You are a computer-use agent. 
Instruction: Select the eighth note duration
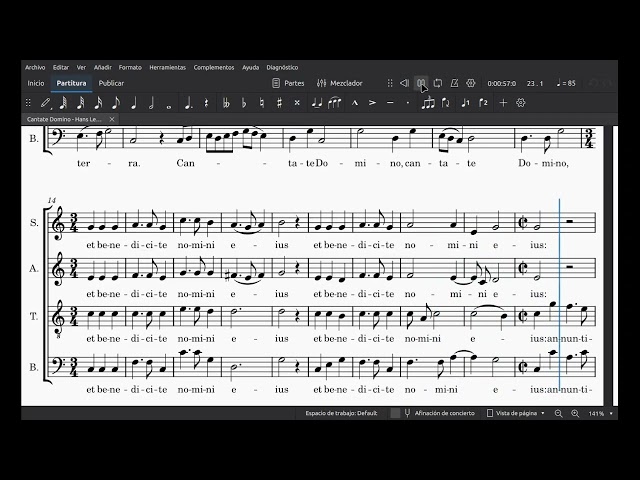coord(116,103)
